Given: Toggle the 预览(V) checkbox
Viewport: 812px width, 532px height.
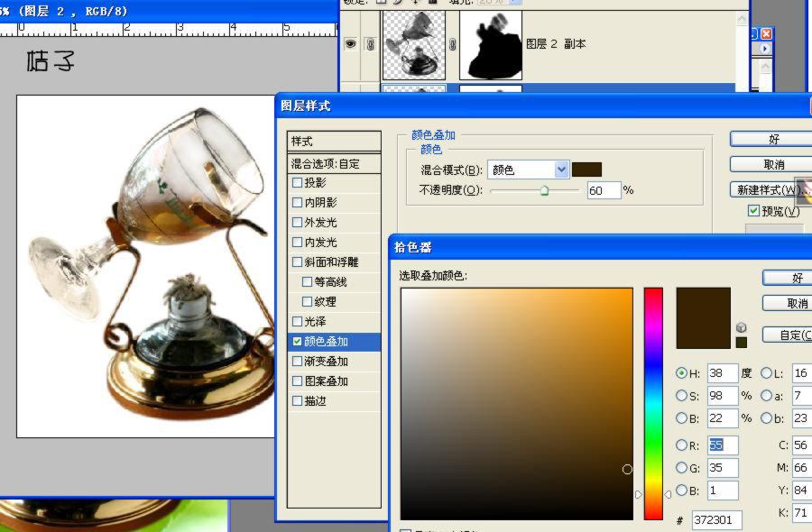Looking at the screenshot, I should 754,211.
